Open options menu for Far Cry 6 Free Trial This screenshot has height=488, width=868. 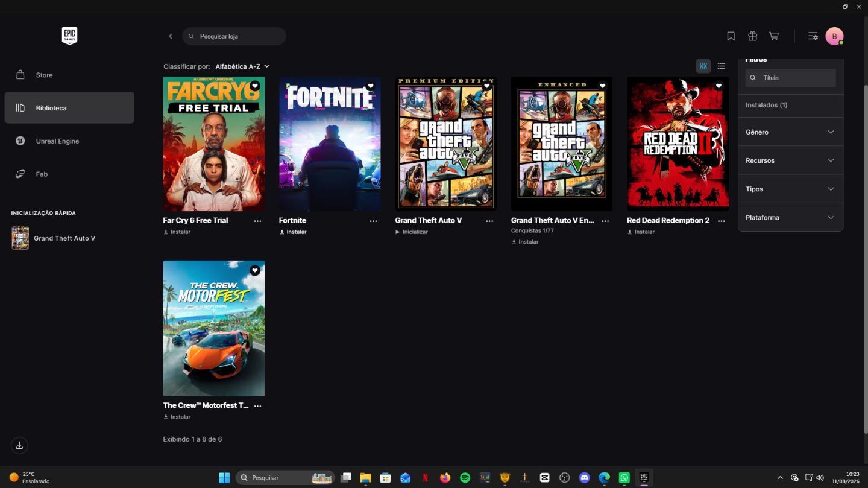[x=257, y=221]
